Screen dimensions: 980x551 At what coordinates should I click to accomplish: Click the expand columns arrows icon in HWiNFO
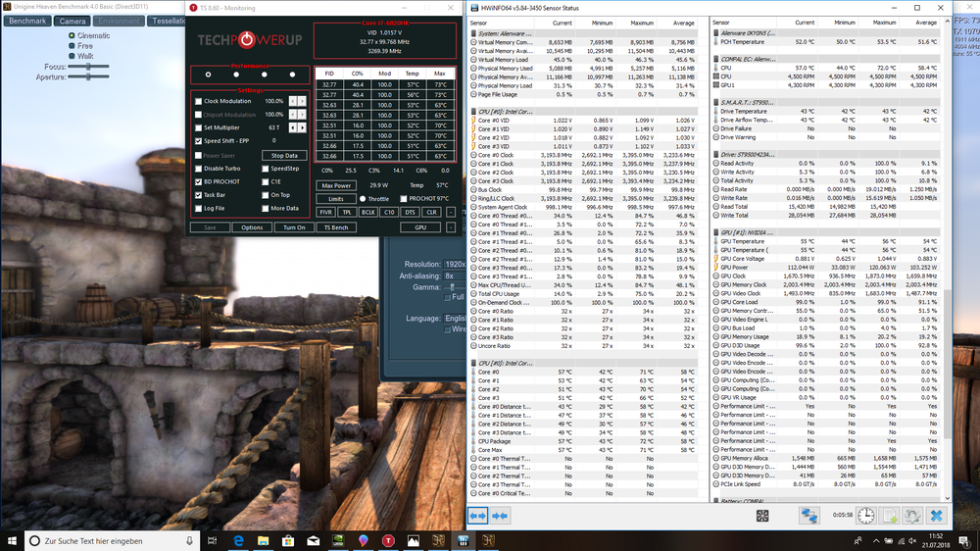[x=478, y=515]
